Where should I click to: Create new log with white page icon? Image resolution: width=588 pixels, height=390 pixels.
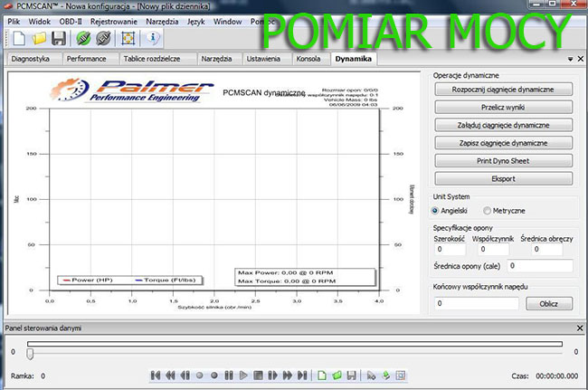322,376
